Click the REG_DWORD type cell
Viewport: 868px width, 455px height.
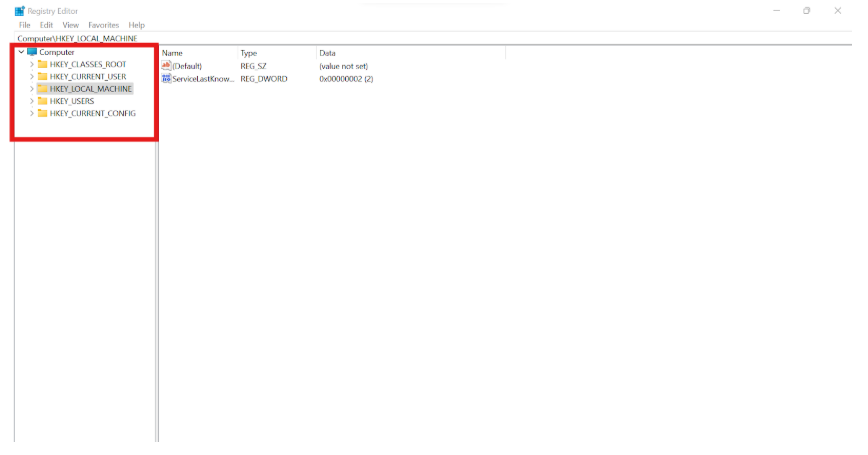tap(264, 79)
